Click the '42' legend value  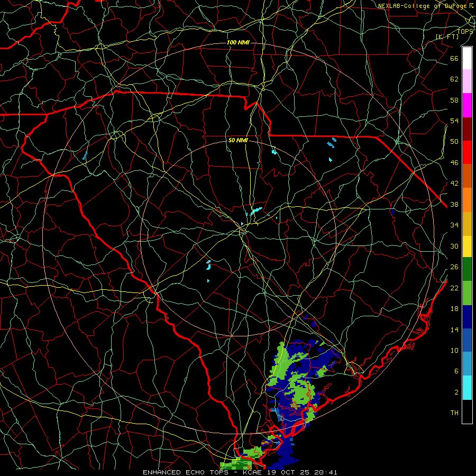tap(454, 183)
